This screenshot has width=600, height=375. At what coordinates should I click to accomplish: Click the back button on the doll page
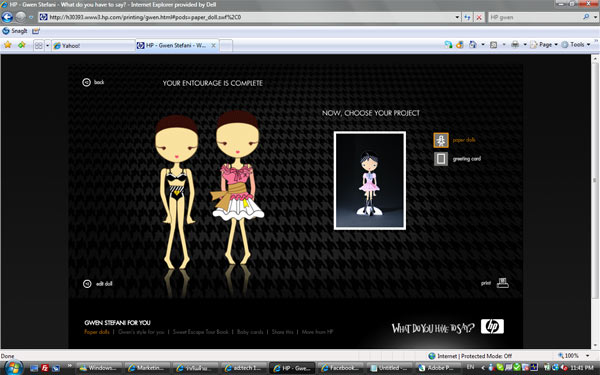(x=93, y=82)
